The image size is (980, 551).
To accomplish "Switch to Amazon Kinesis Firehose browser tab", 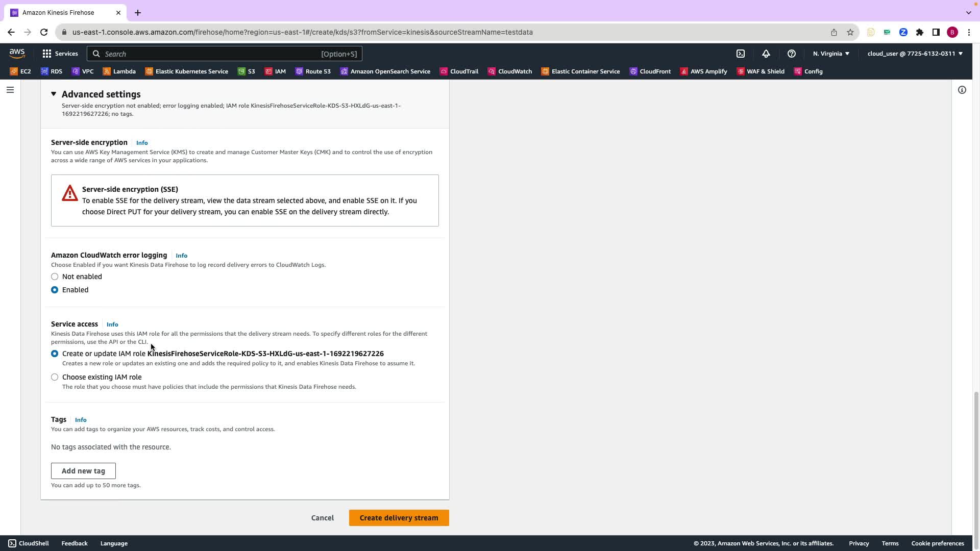I will [x=58, y=12].
